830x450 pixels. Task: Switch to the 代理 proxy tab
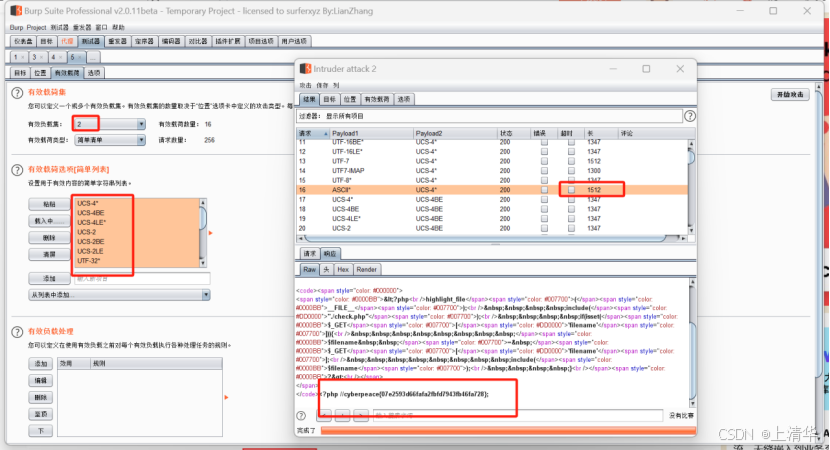(x=67, y=41)
